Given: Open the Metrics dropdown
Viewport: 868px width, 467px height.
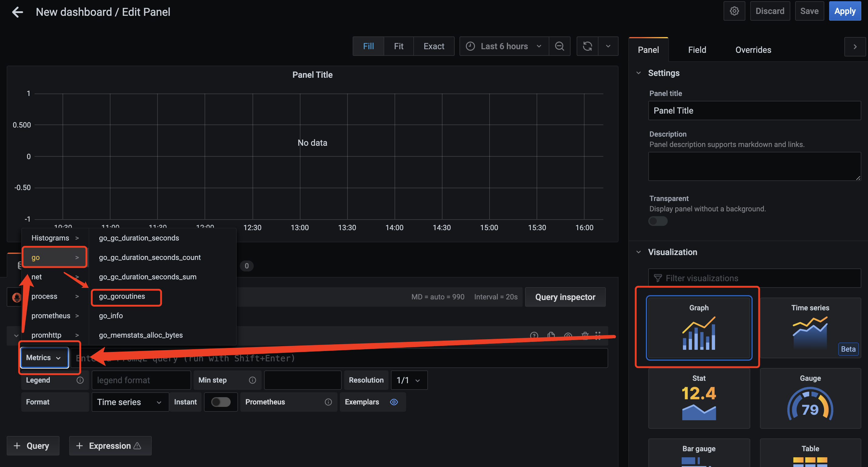Looking at the screenshot, I should (x=45, y=357).
